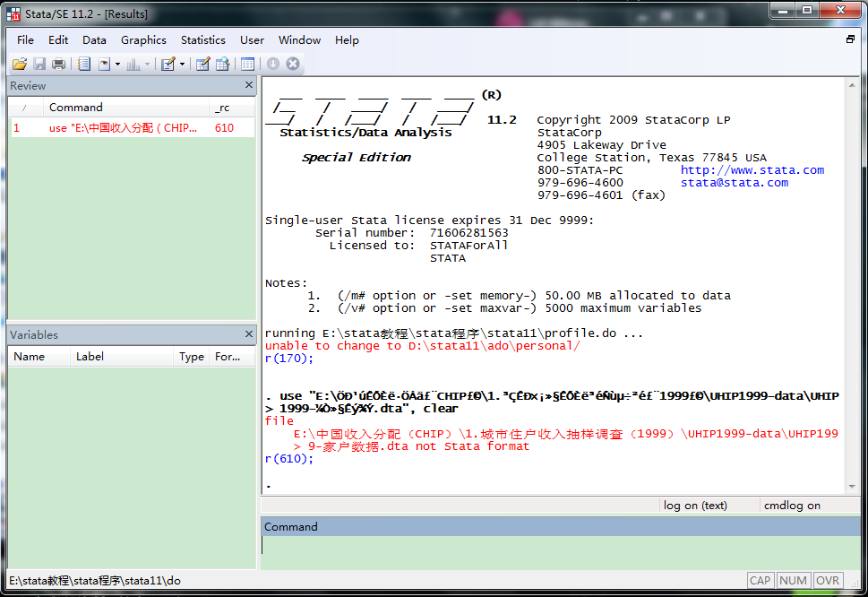Open the Log begin/close toolbar icon
The width and height of the screenshot is (868, 597).
[x=84, y=64]
